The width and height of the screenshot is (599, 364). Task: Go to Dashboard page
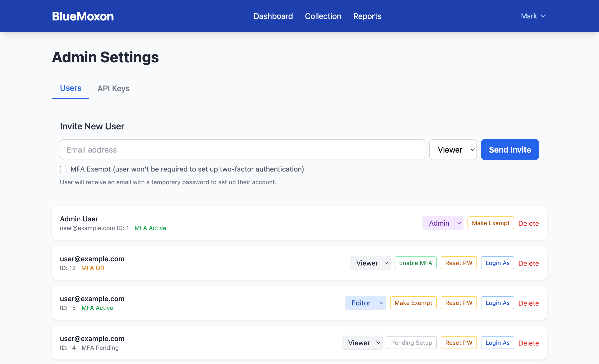click(273, 16)
